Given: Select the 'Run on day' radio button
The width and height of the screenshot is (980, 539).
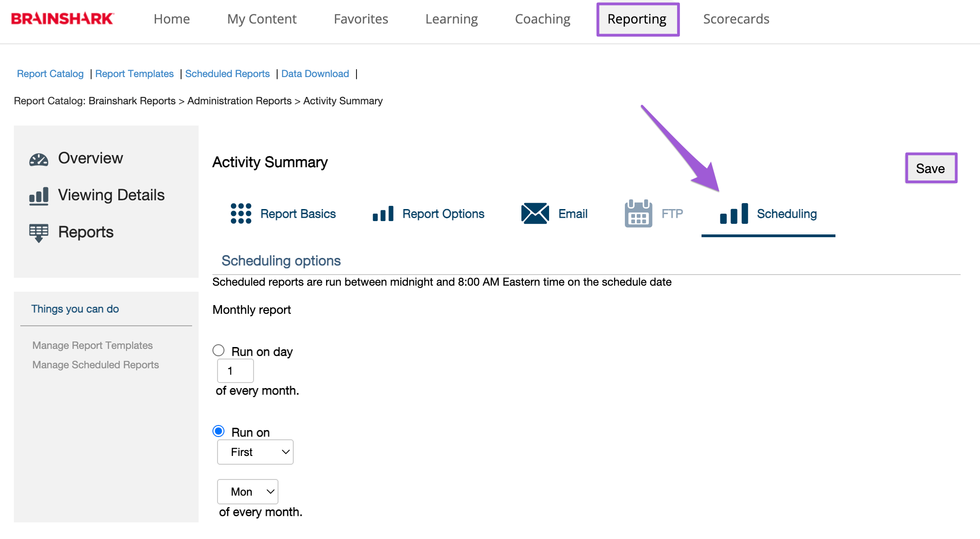Looking at the screenshot, I should pyautogui.click(x=218, y=350).
